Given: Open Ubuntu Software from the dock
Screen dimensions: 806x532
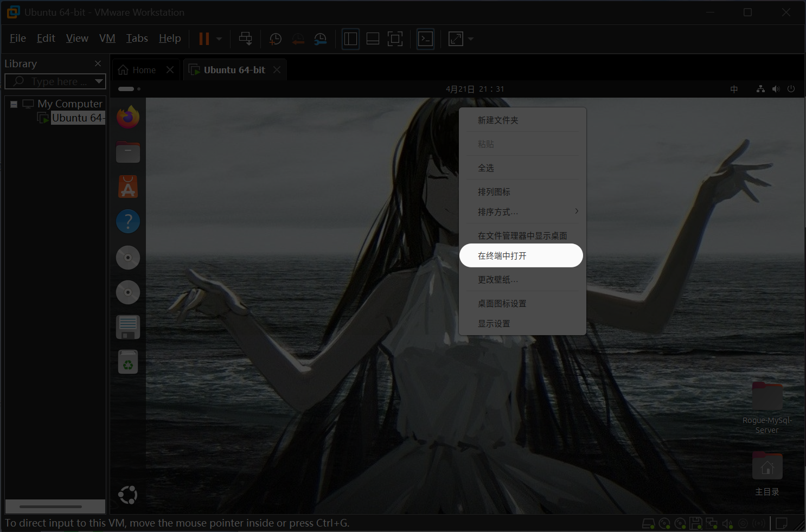Looking at the screenshot, I should coord(128,187).
